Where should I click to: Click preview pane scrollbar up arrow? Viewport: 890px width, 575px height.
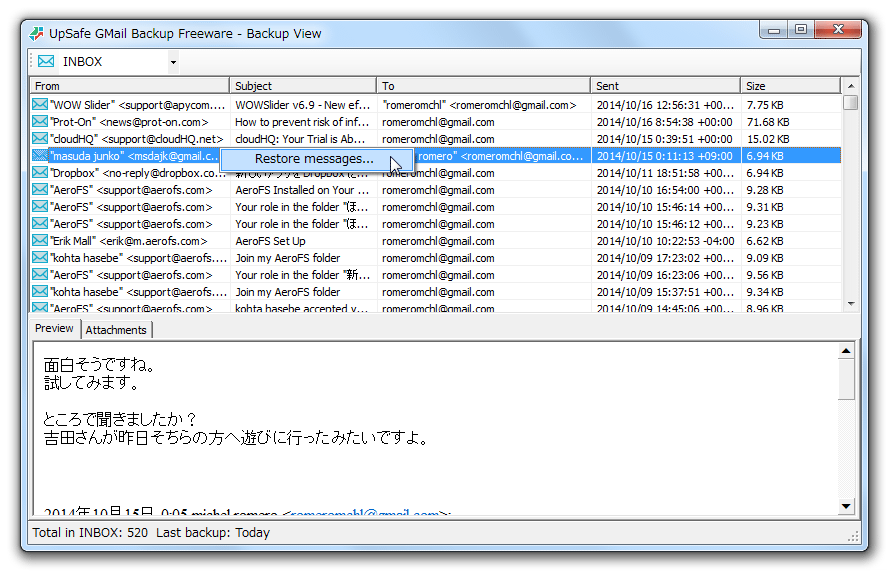pyautogui.click(x=846, y=351)
